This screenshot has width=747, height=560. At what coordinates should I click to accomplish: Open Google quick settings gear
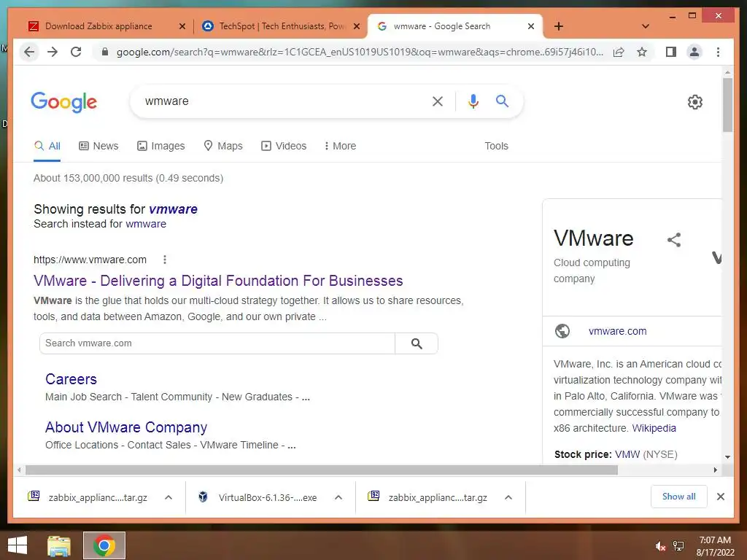(695, 101)
